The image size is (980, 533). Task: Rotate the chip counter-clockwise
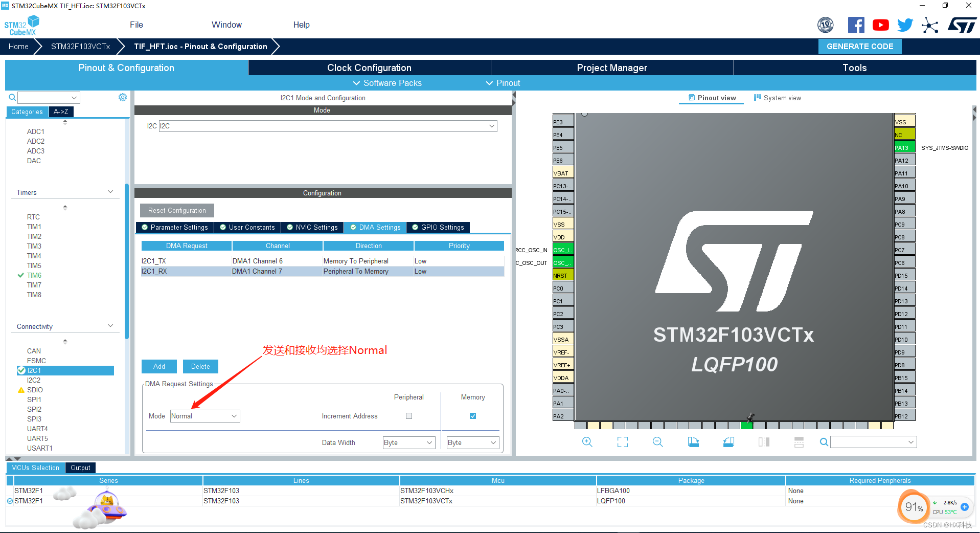[728, 442]
